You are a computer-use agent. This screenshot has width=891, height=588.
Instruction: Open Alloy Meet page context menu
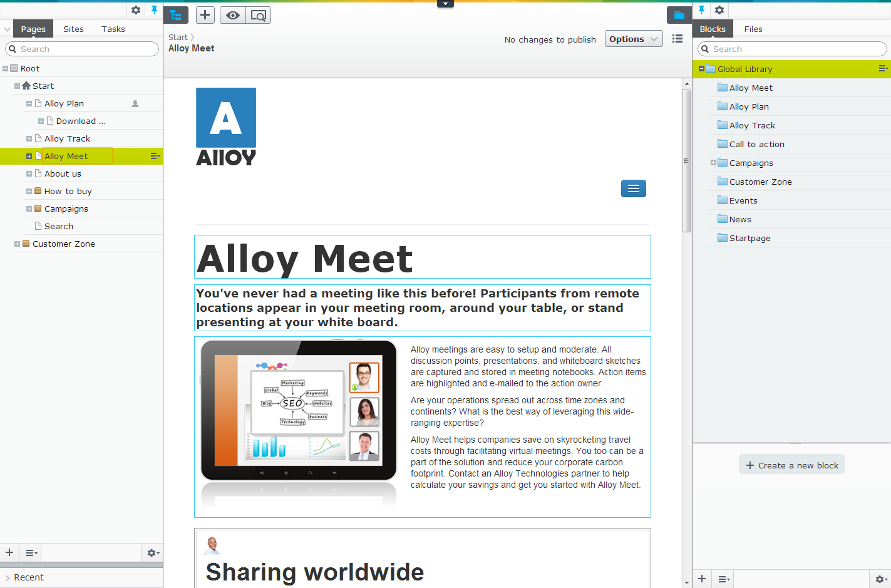155,156
